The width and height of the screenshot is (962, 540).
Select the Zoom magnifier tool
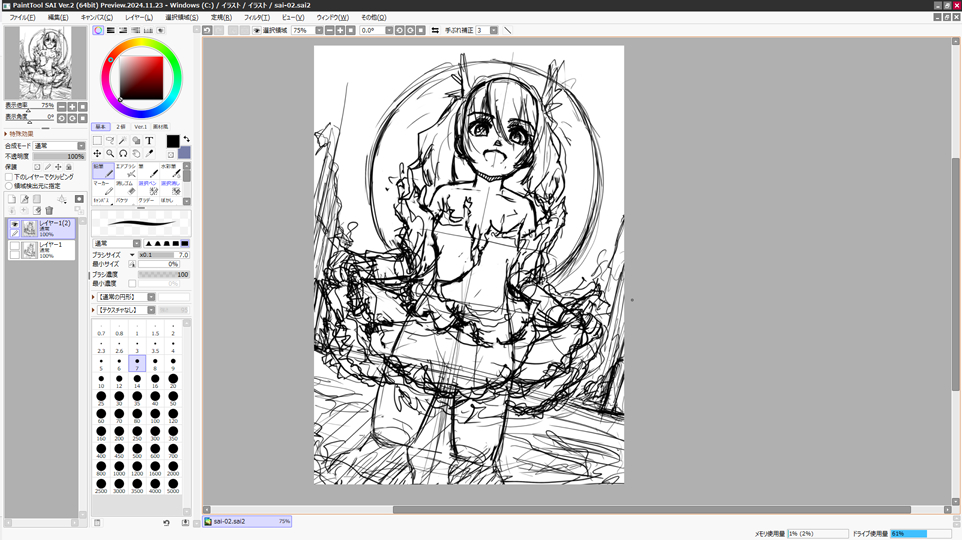tap(110, 154)
